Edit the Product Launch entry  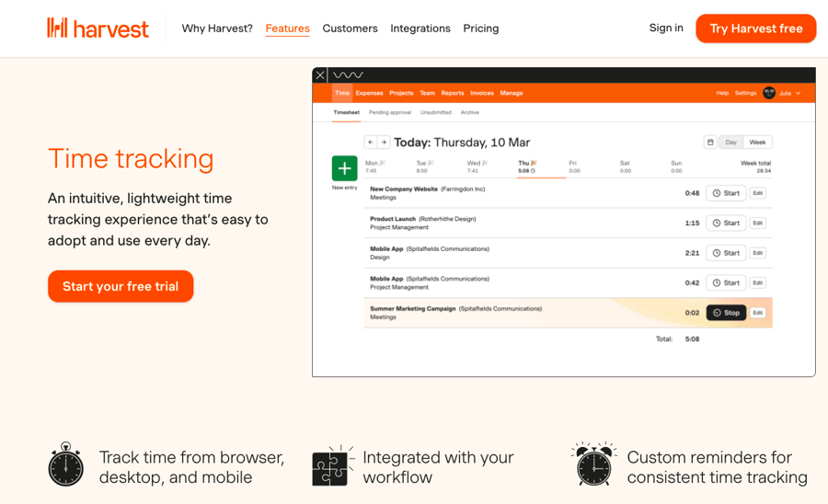tap(758, 223)
